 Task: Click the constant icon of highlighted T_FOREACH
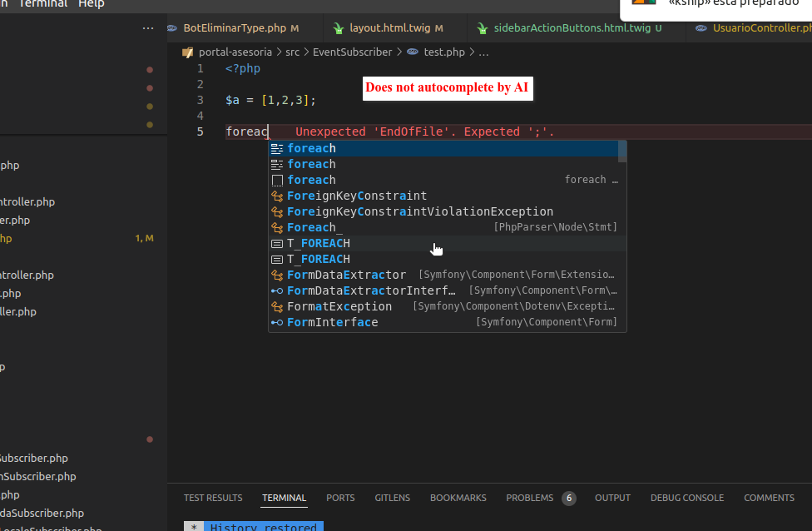click(x=277, y=243)
